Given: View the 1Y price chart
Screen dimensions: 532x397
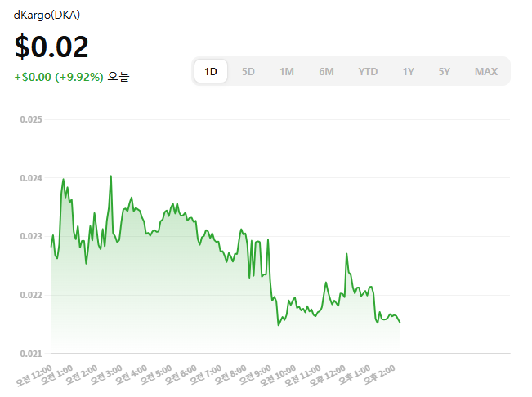Looking at the screenshot, I should (x=408, y=72).
